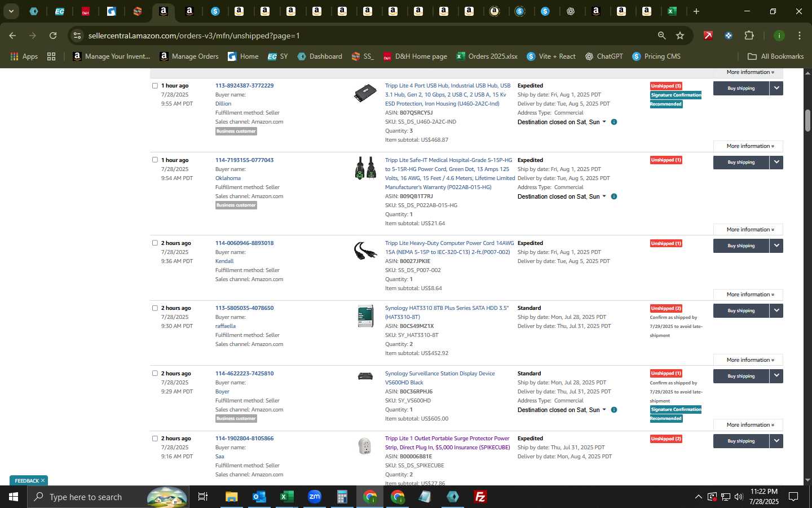Buy shipping for order 114-7193155-0777043

pos(741,162)
